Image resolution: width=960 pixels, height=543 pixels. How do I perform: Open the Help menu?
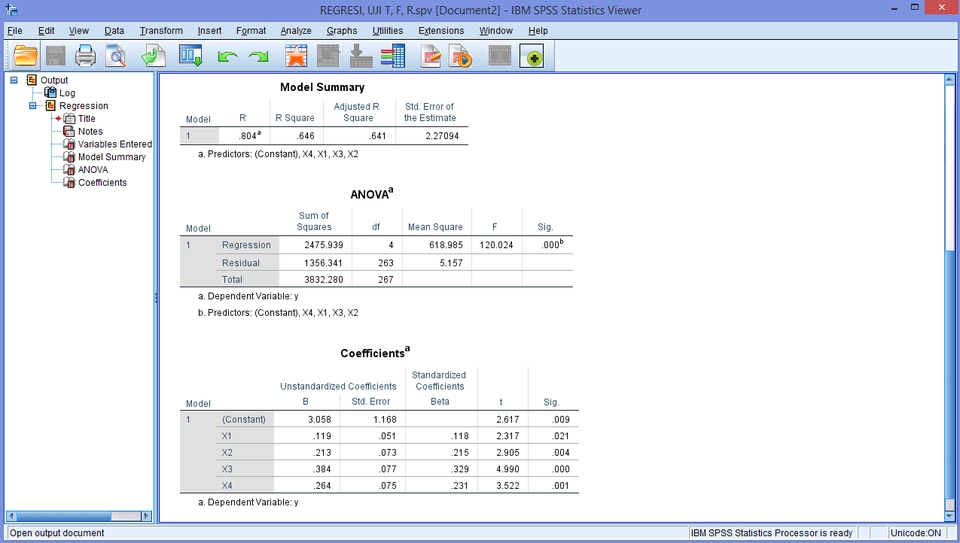tap(538, 31)
